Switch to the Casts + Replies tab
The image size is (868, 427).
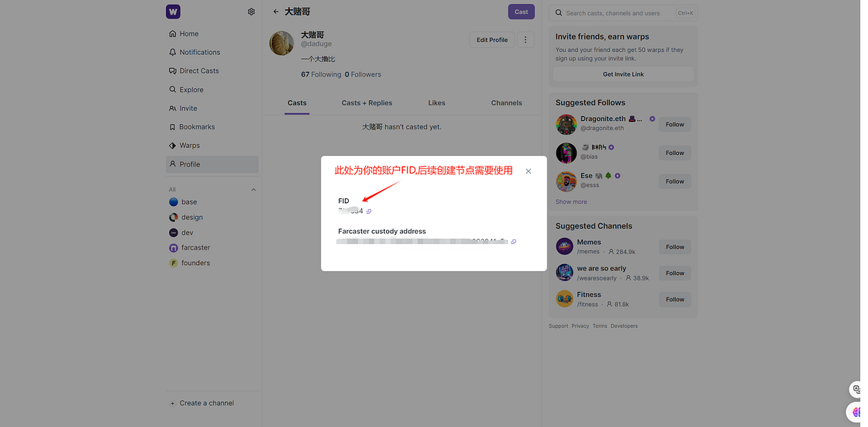[x=367, y=103]
